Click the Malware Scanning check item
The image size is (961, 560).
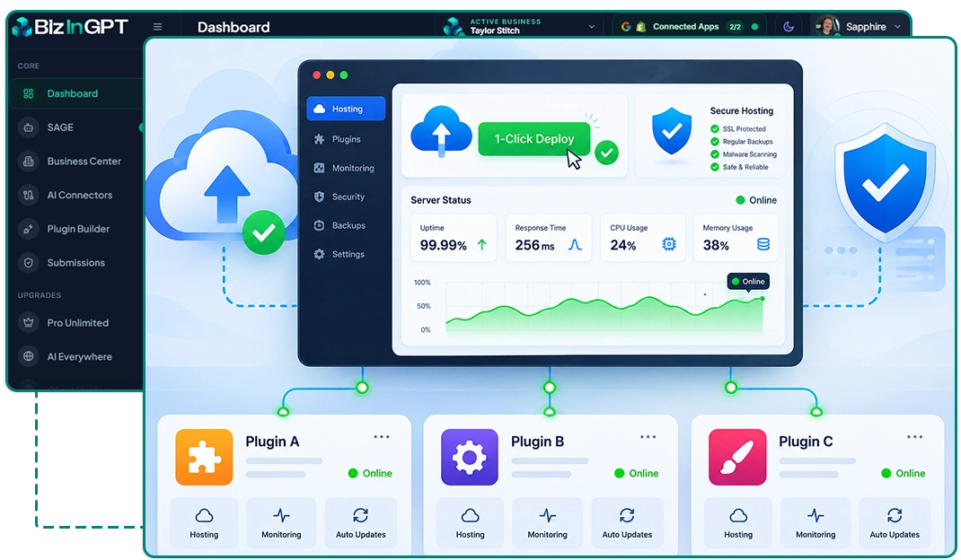[744, 154]
